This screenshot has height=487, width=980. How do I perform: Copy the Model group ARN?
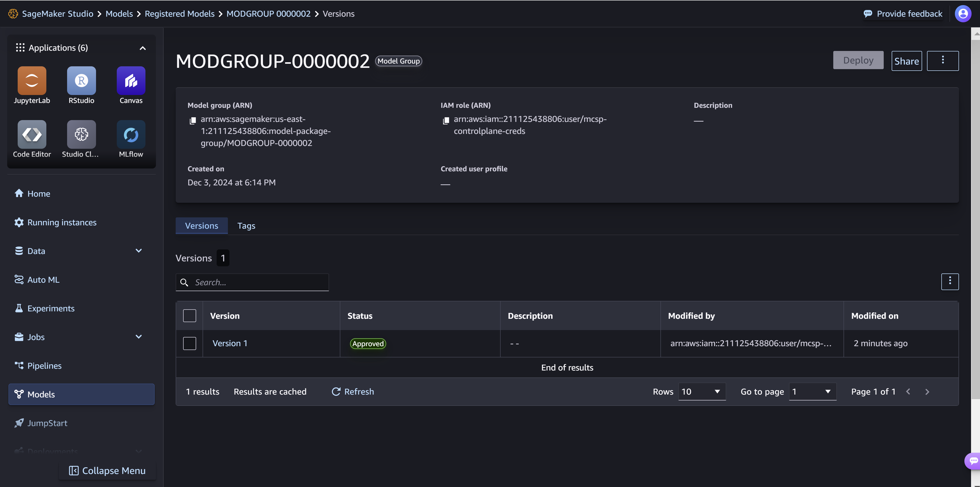(193, 121)
